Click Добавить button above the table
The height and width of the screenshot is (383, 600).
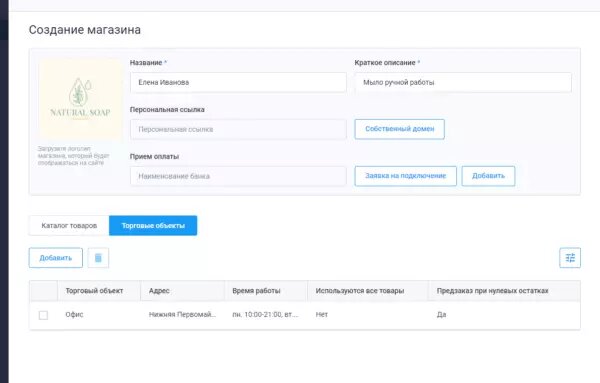point(56,258)
